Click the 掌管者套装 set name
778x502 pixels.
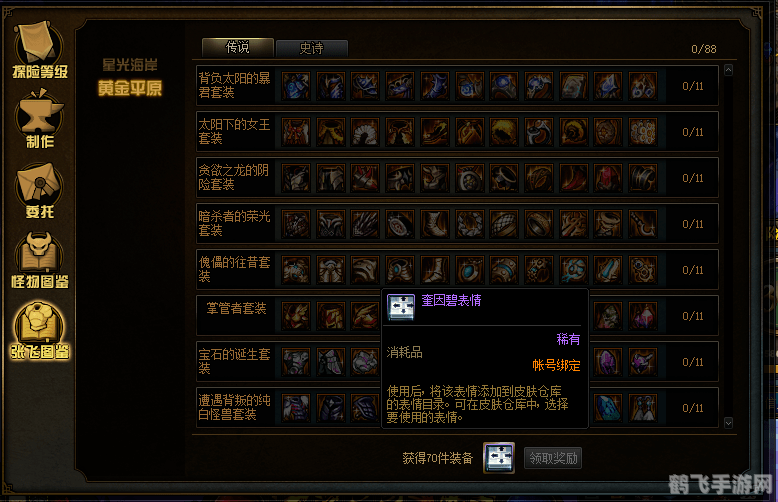pos(236,309)
